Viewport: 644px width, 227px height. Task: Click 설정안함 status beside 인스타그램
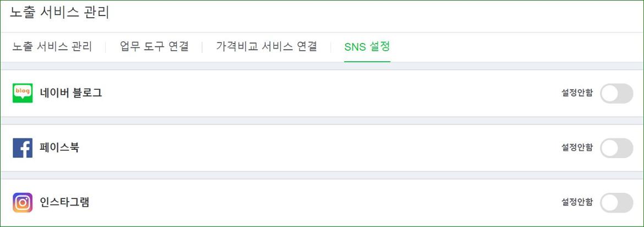(577, 202)
